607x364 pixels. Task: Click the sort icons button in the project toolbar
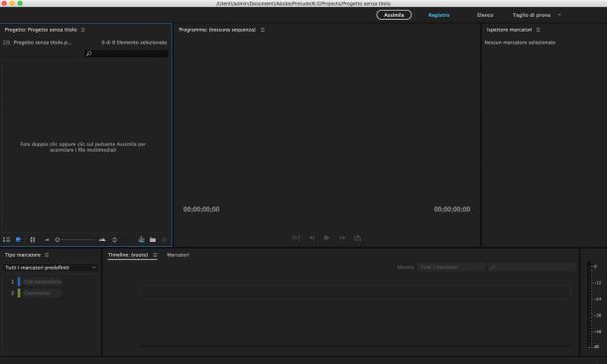[x=115, y=240]
